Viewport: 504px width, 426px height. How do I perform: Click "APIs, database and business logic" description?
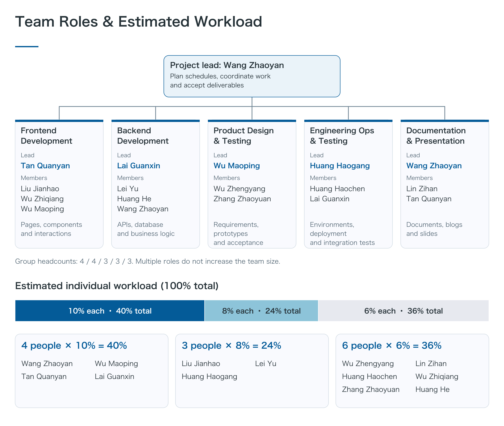[146, 229]
